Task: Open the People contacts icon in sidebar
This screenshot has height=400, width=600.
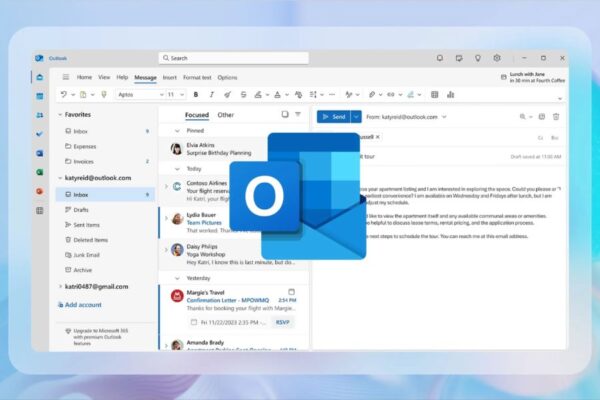Action: (x=40, y=115)
